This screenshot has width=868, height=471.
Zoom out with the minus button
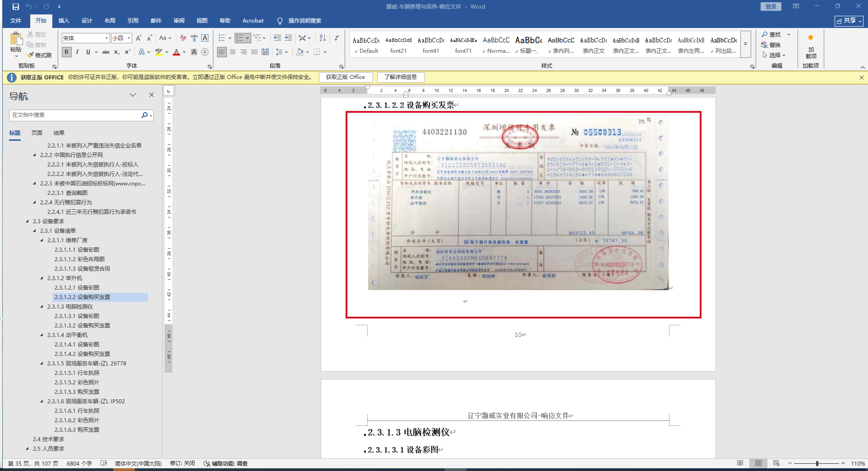pyautogui.click(x=790, y=463)
